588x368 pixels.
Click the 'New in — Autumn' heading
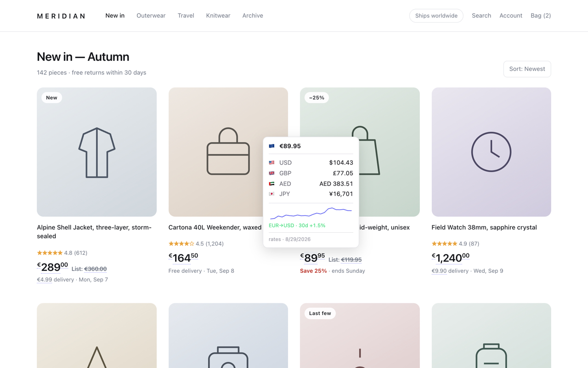[83, 57]
